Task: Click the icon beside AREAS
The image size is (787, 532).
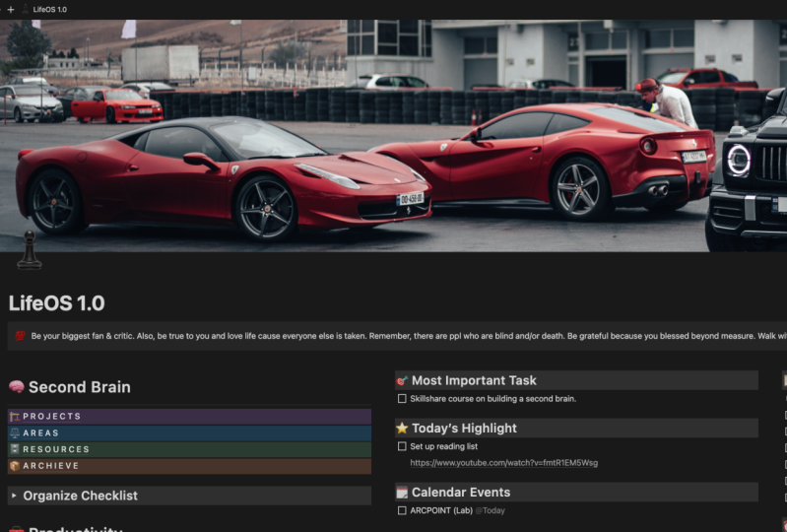Action: [15, 432]
